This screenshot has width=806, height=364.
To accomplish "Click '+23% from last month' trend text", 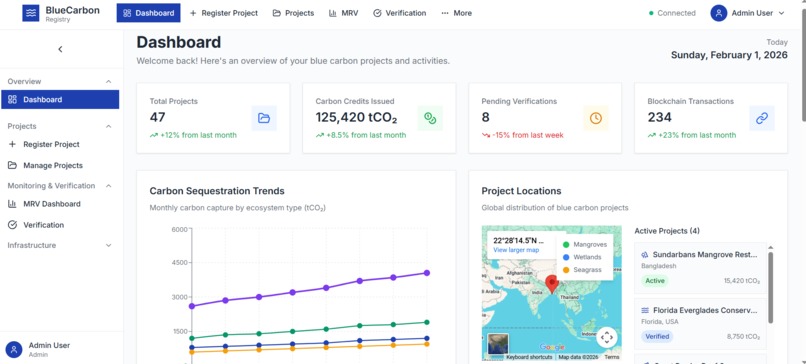I will (x=697, y=135).
